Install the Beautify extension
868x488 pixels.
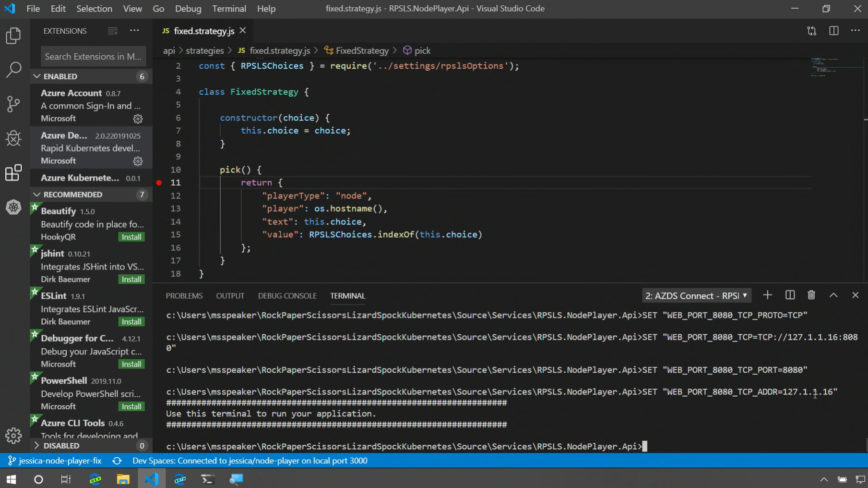coord(131,237)
